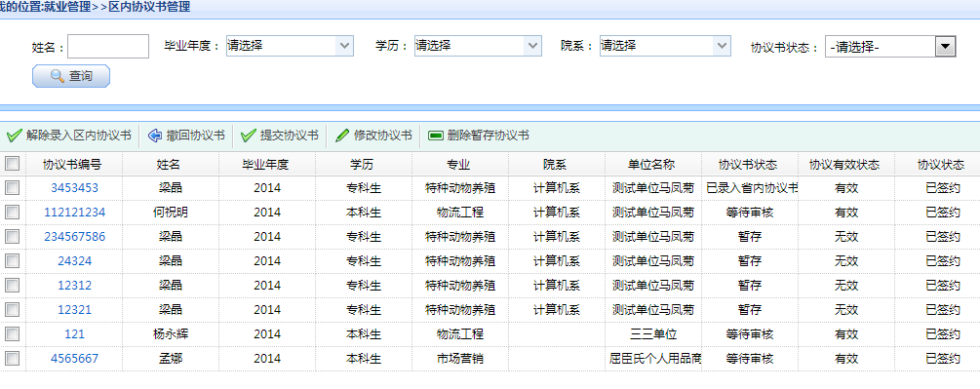Check the row with agreement number 12312

[x=13, y=286]
